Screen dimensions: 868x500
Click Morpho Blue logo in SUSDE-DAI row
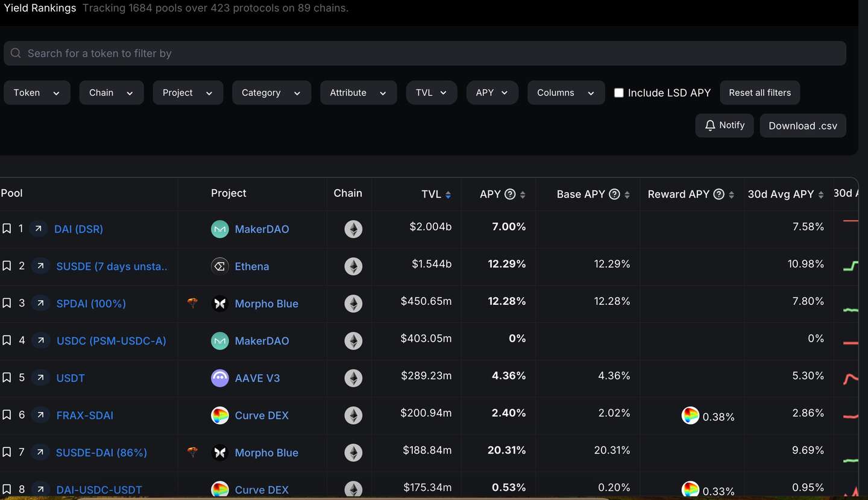click(220, 453)
